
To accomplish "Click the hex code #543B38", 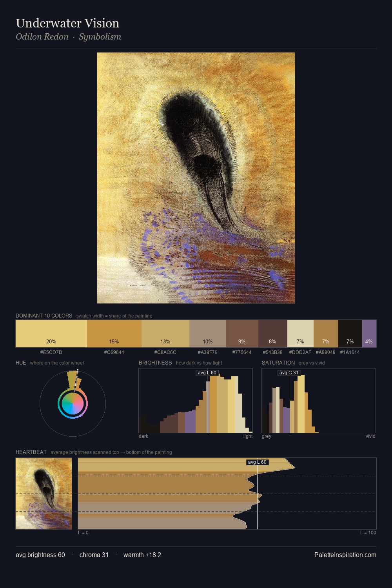I will [272, 352].
